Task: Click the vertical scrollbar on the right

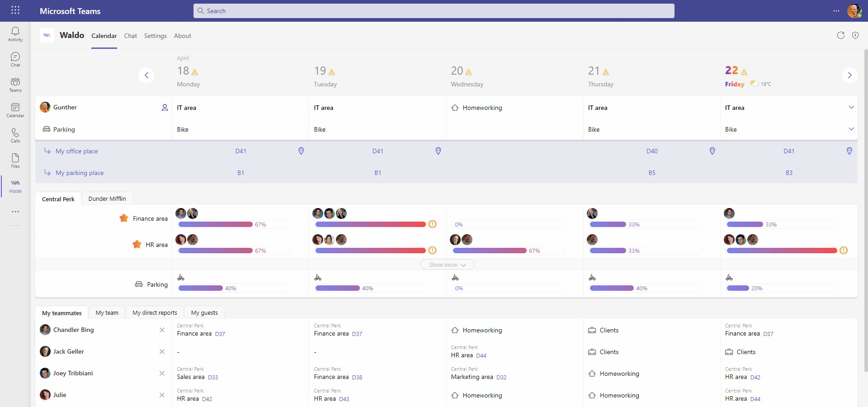Action: (866, 210)
